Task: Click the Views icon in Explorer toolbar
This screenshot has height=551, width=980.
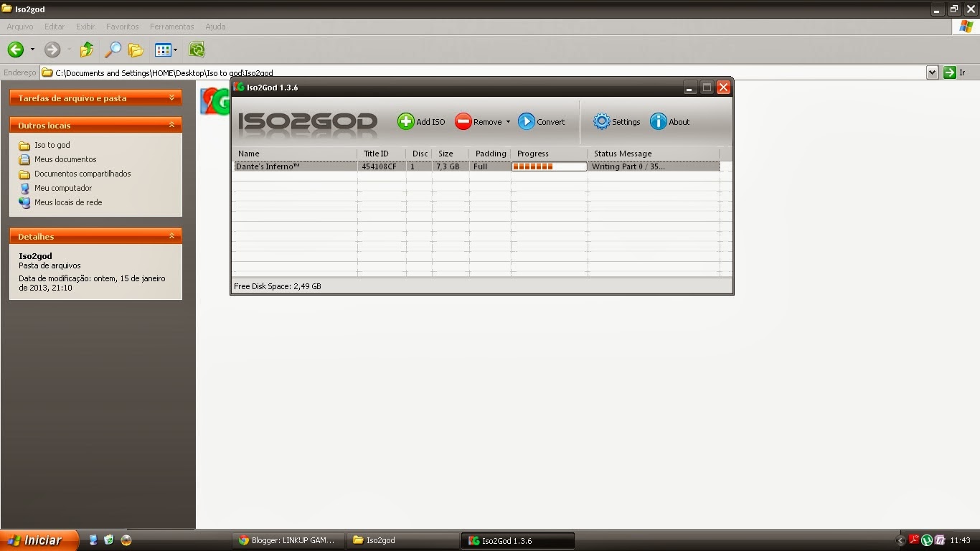Action: 163,50
